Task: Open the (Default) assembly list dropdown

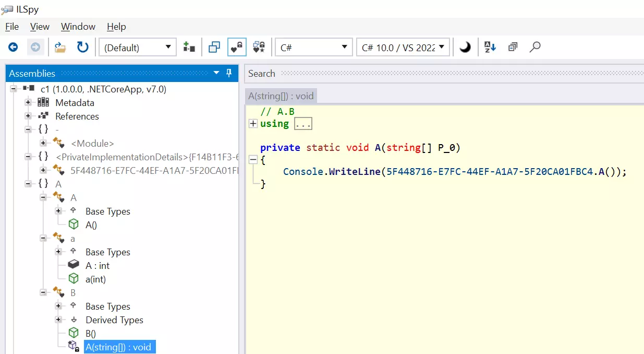Action: [138, 48]
